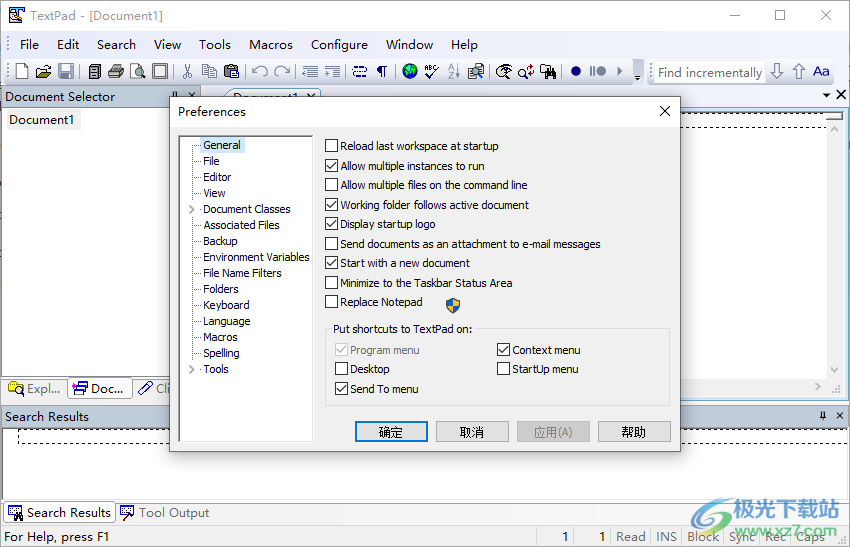
Task: Click the Copy icon in toolbar
Action: [209, 71]
